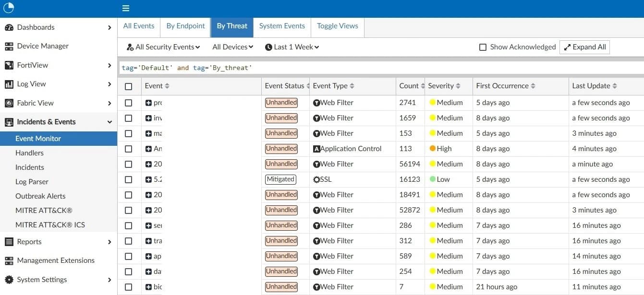Select the checkbox for the SSL event row
The height and width of the screenshot is (295, 644).
coord(128,179)
